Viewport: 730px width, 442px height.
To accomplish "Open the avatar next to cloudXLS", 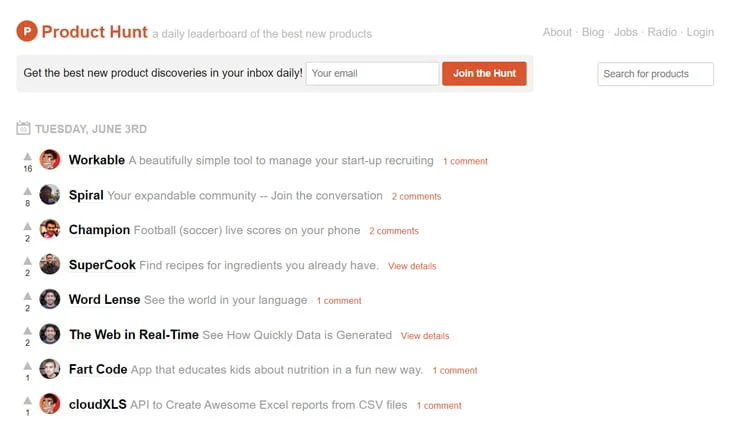I will pyautogui.click(x=50, y=404).
